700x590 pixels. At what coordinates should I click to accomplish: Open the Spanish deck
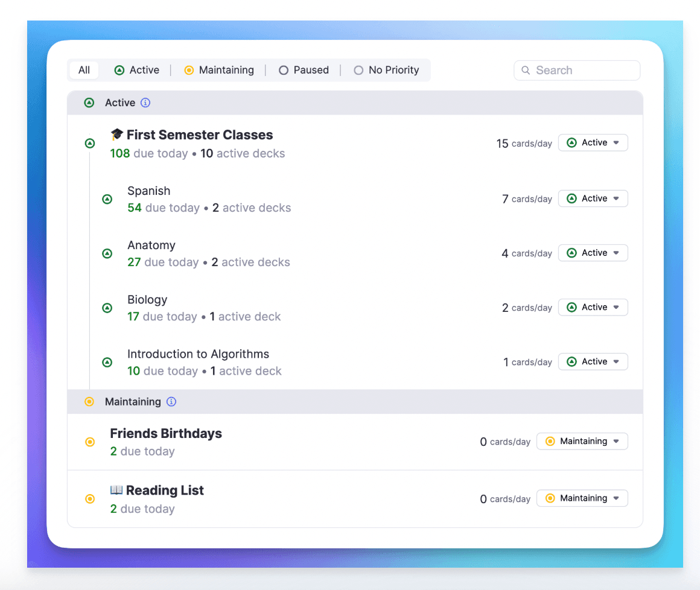(148, 191)
